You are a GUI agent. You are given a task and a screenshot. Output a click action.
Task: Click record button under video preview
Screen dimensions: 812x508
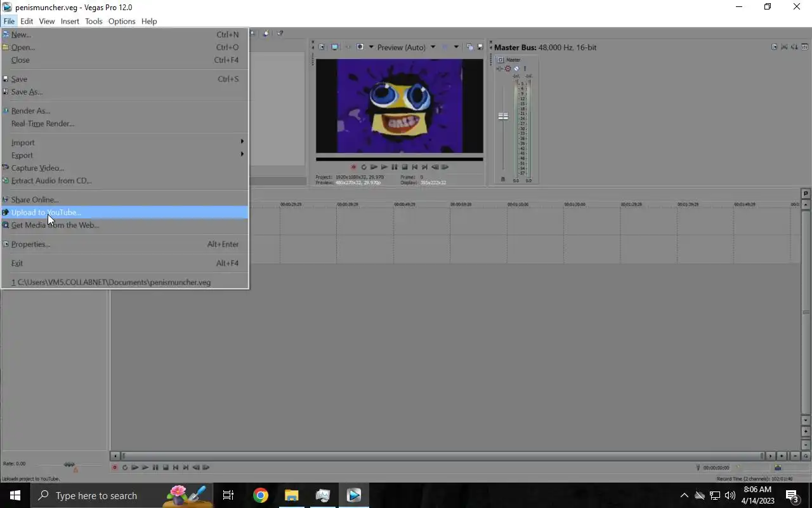point(353,167)
